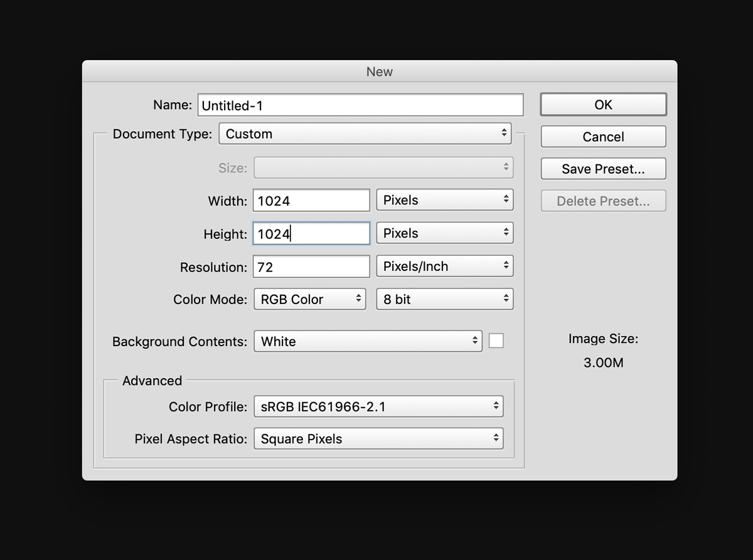Click the grayed-out Delete Preset button
Screen dimensions: 753x560
click(603, 201)
